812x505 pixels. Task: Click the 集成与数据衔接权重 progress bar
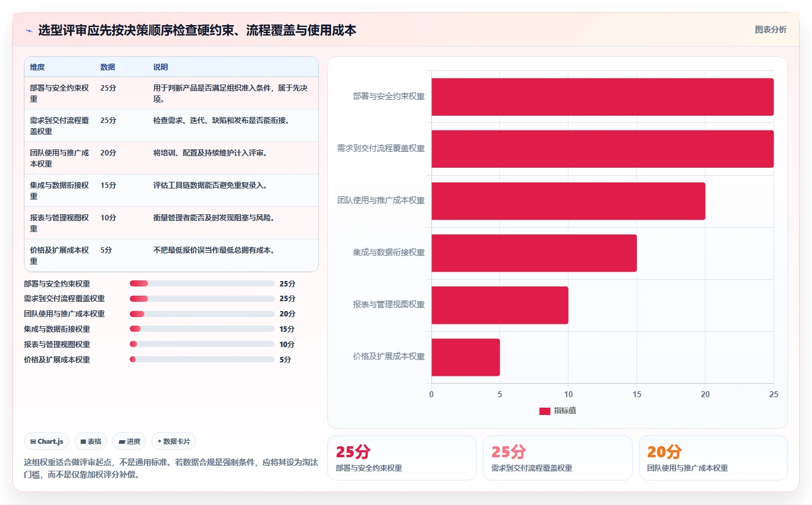click(x=202, y=329)
